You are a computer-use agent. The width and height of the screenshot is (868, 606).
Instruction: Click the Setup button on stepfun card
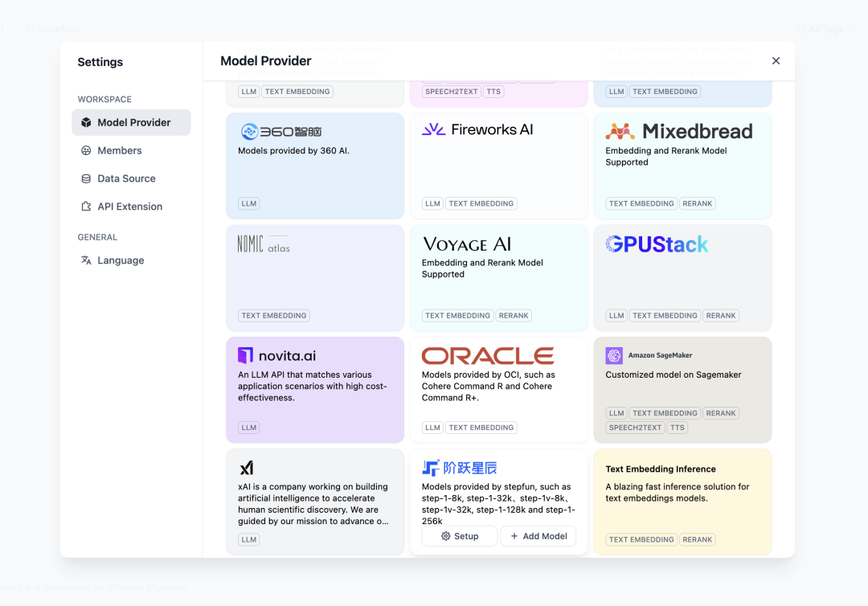pyautogui.click(x=460, y=536)
